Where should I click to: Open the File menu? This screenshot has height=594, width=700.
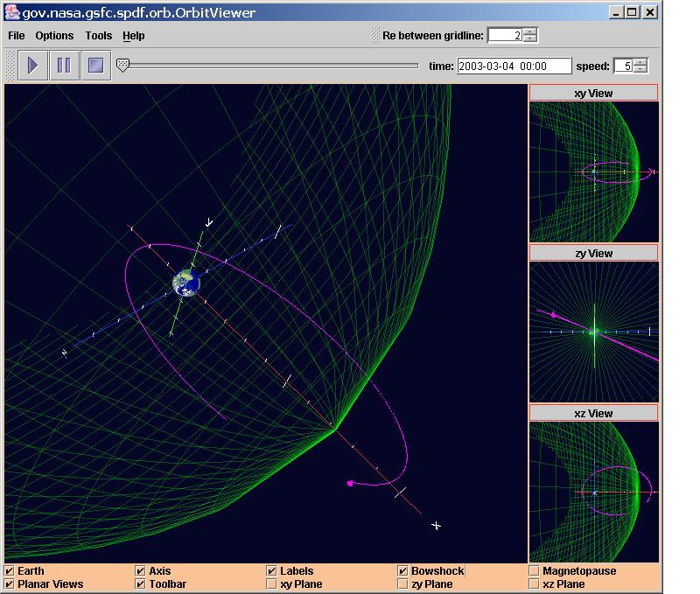(17, 36)
